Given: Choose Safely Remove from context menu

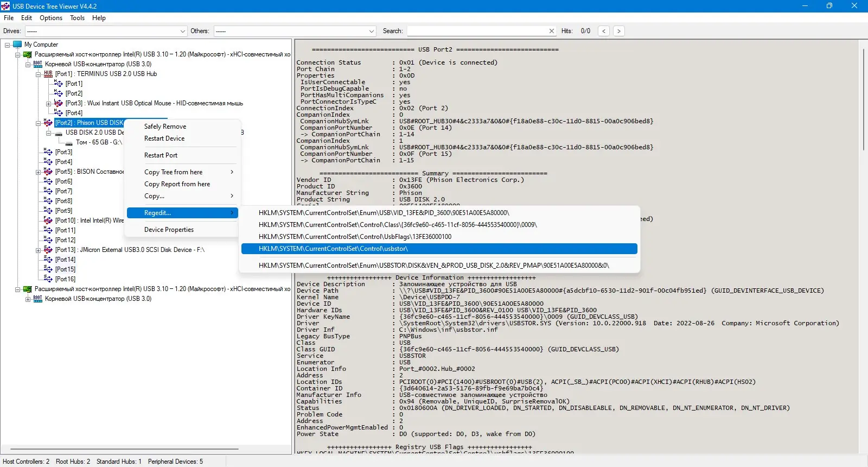Looking at the screenshot, I should 182,127.
